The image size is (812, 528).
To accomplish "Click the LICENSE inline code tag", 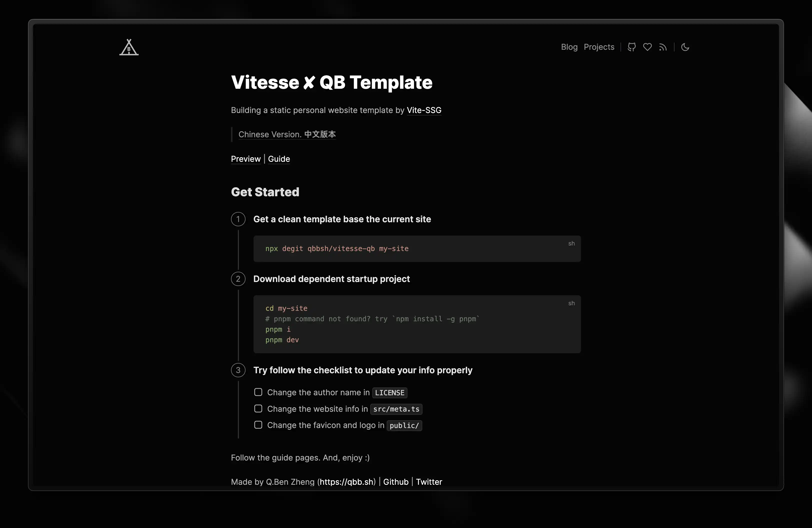I will click(389, 392).
